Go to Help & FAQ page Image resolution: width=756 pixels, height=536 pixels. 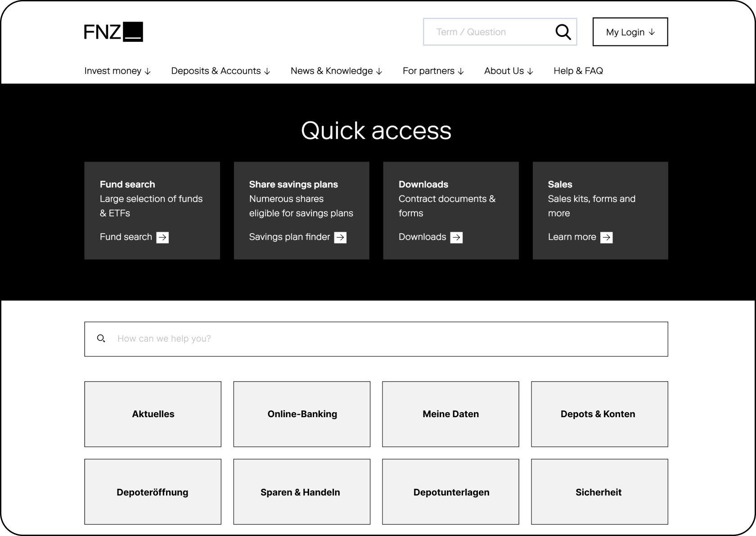click(578, 71)
